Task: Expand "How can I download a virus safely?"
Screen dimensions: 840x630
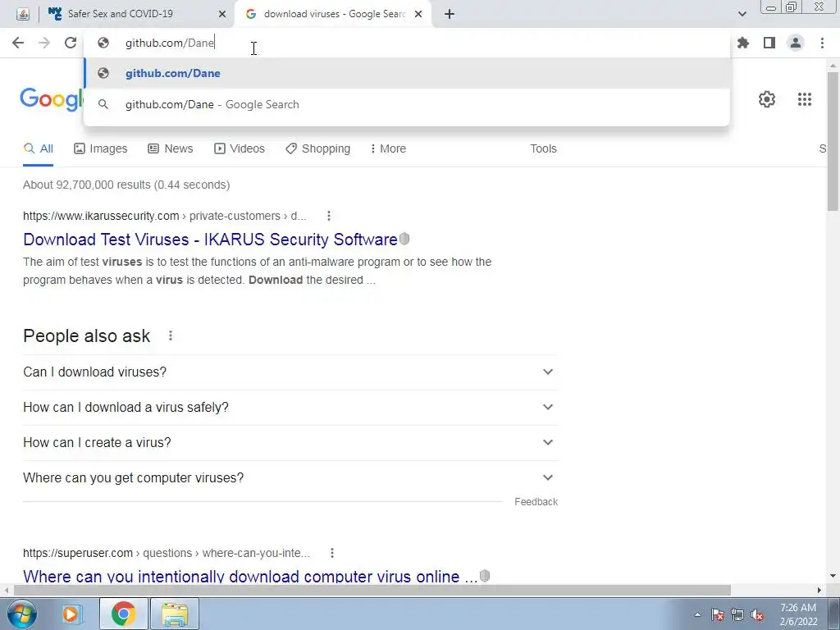Action: click(x=290, y=407)
